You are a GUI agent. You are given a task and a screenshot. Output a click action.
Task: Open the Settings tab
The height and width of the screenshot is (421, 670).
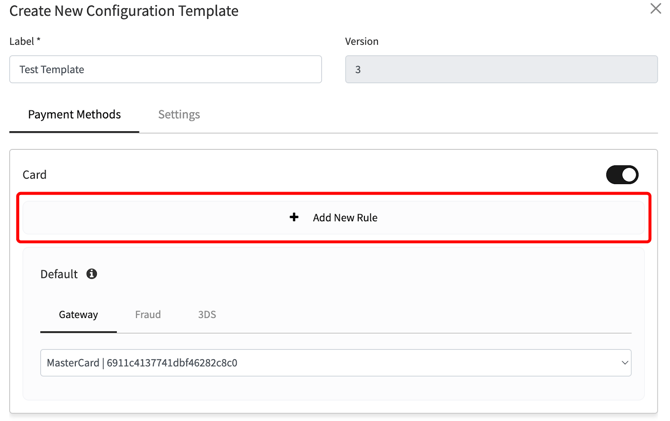179,114
